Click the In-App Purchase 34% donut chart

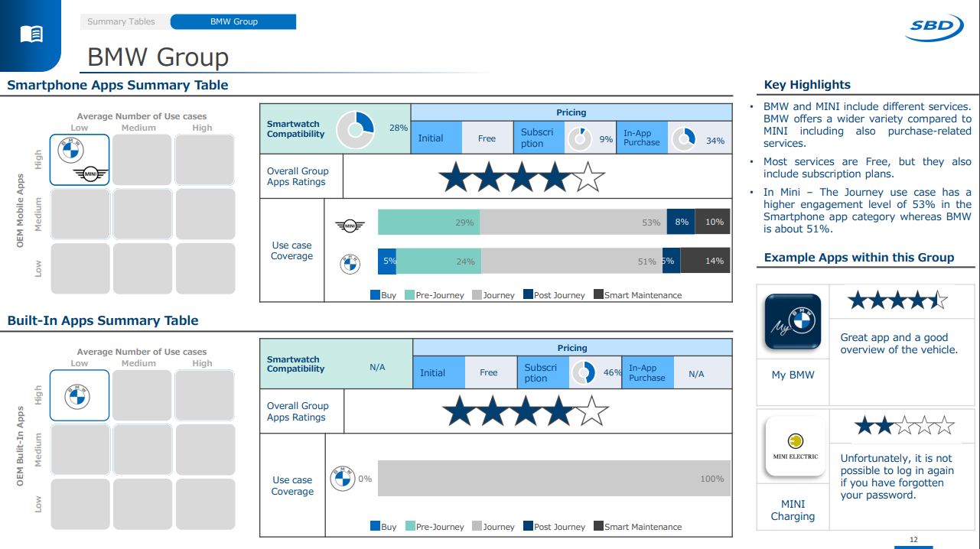pos(682,139)
